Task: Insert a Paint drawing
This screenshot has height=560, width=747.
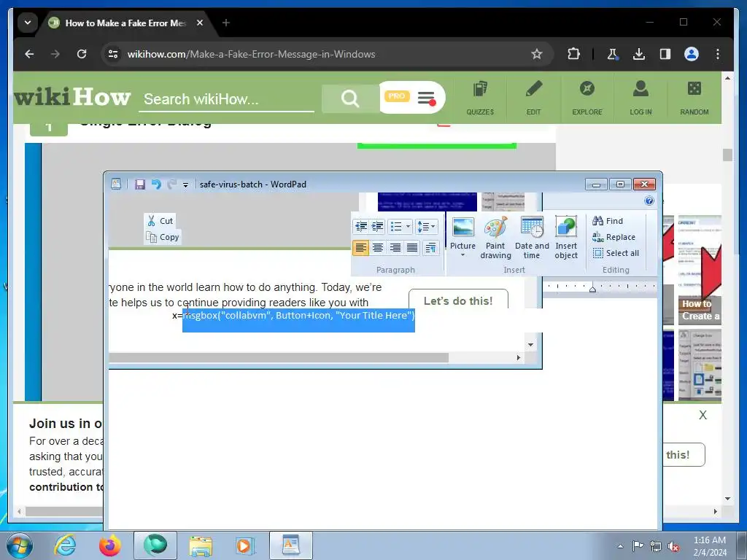Action: point(495,237)
